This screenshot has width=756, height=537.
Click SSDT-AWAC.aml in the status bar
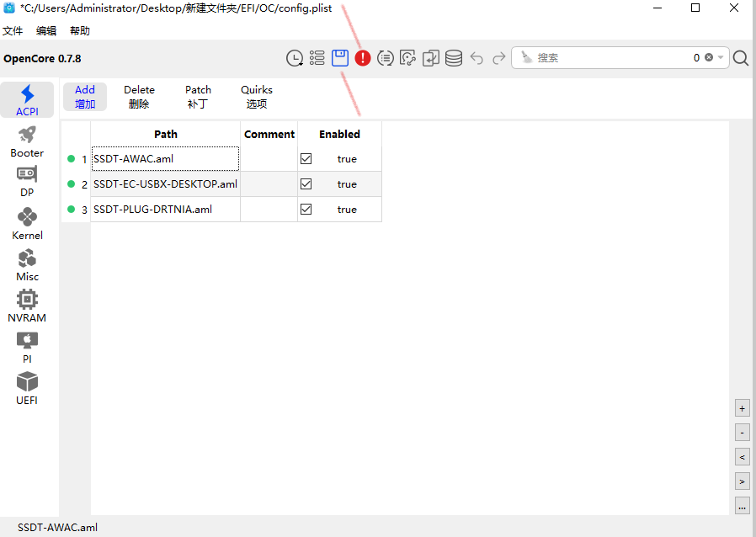click(x=57, y=528)
